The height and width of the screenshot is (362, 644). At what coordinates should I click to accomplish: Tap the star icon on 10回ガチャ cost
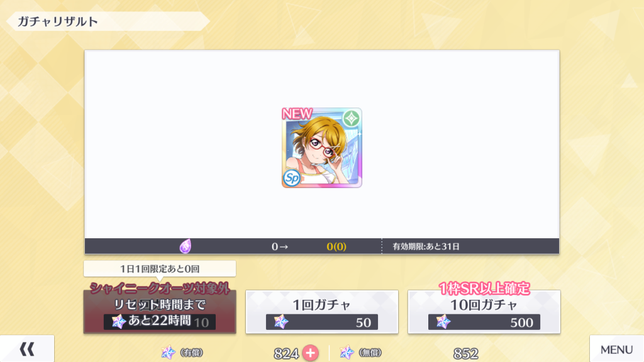(x=443, y=322)
